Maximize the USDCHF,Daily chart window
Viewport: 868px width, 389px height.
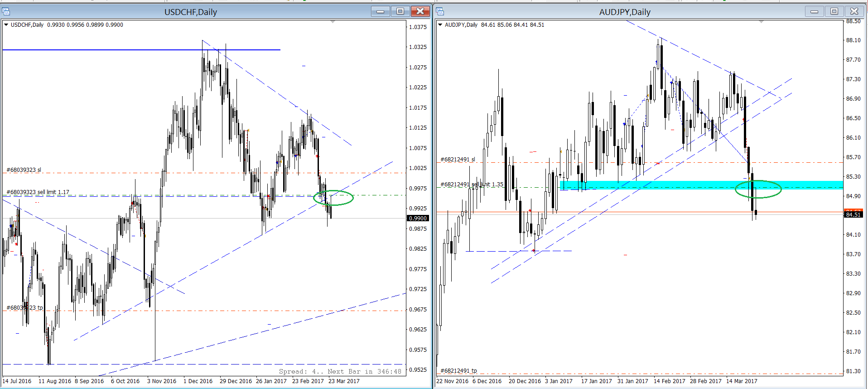pyautogui.click(x=400, y=11)
